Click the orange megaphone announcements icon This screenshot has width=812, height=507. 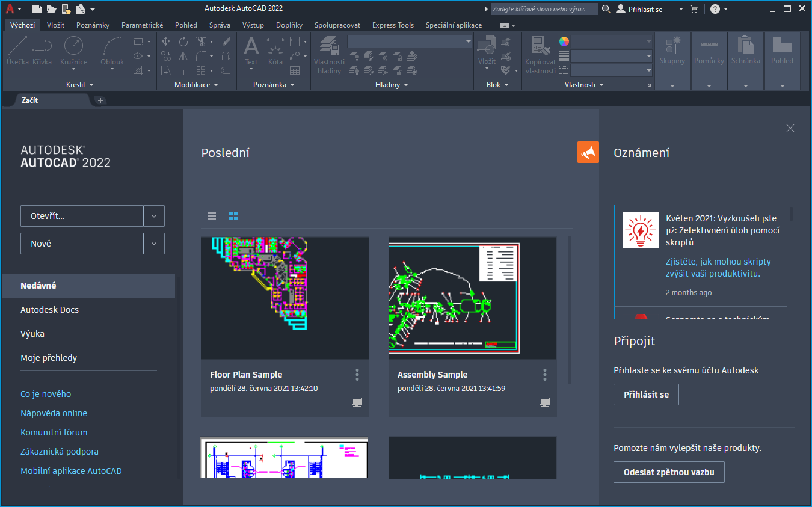tap(588, 152)
